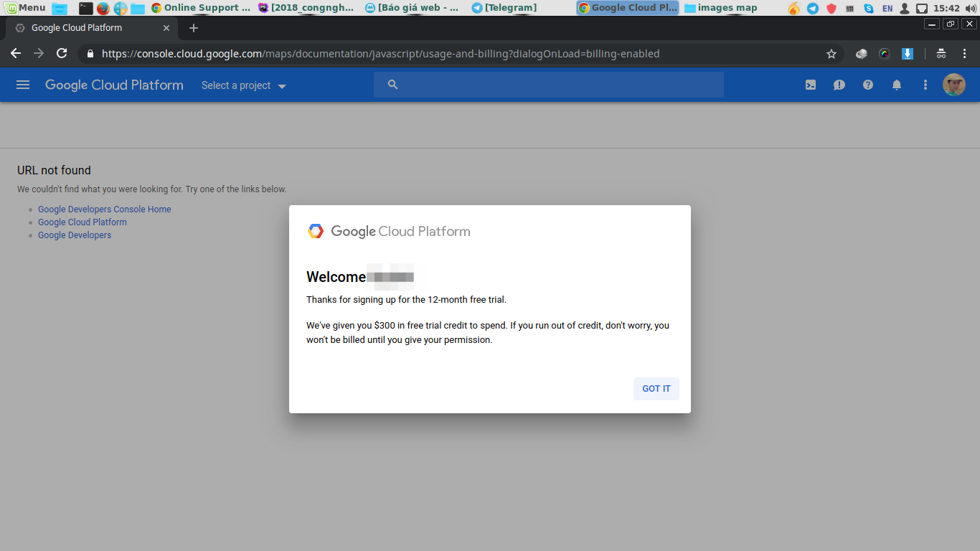Click the Google Cloud Pl... taskbar button

point(628,8)
